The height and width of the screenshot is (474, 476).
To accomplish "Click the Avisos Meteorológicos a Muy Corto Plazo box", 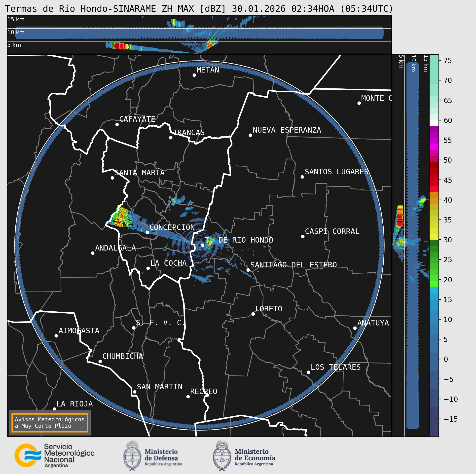I will (x=50, y=423).
